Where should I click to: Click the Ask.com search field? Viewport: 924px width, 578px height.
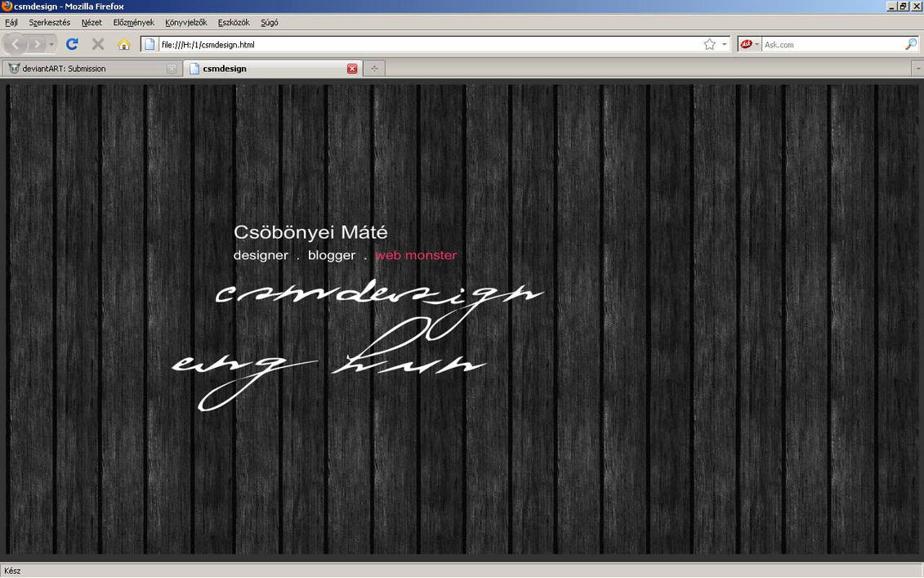point(833,44)
